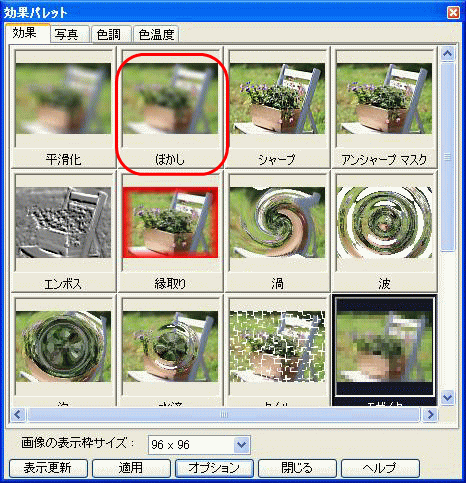Choose the ぼかし blur effect
Screen dimensions: 466x483
coord(170,107)
